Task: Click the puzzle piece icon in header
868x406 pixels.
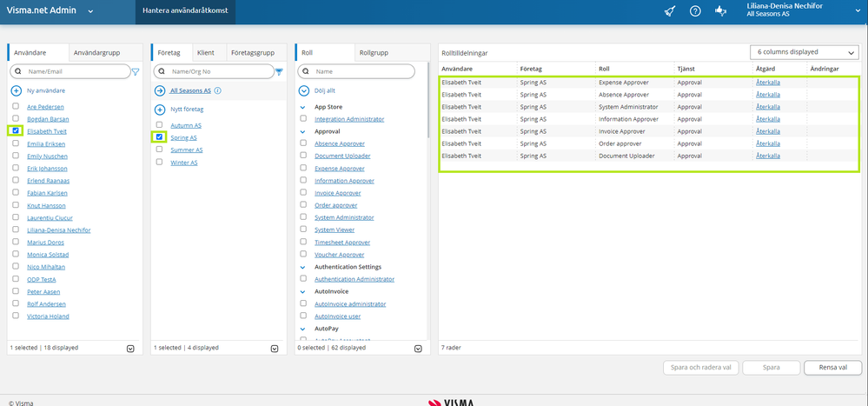Action: coord(720,10)
